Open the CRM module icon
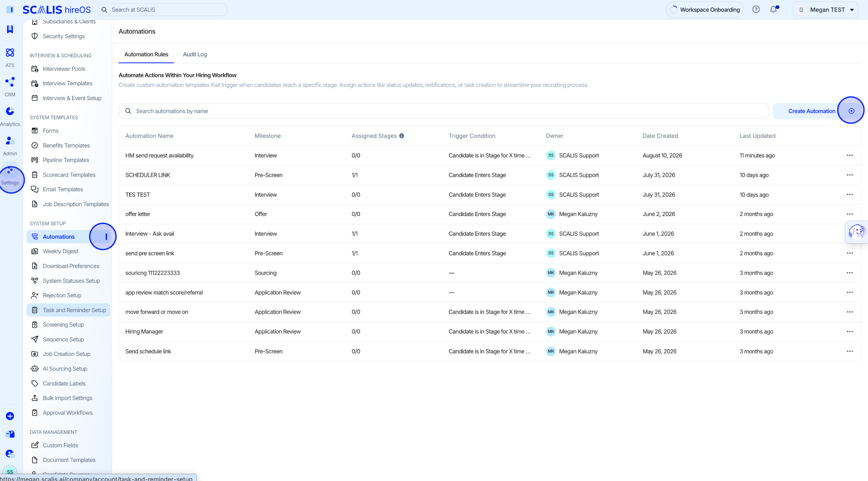Image resolution: width=868 pixels, height=481 pixels. point(10,82)
